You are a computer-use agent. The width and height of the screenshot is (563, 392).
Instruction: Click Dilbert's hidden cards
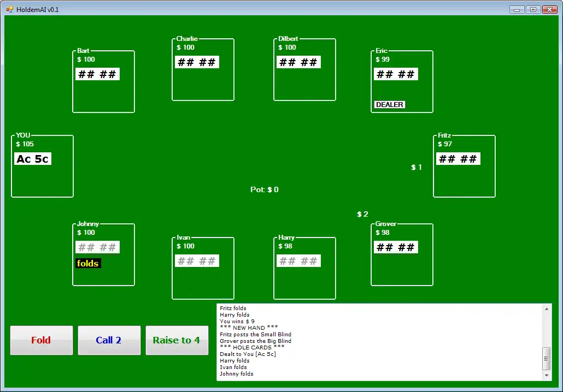point(298,62)
